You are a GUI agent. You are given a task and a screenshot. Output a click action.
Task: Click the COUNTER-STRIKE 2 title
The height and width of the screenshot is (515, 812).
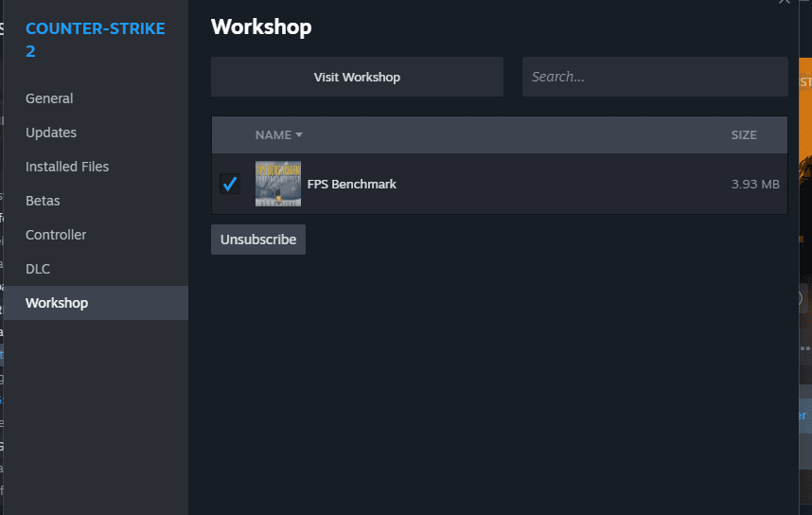pos(96,40)
